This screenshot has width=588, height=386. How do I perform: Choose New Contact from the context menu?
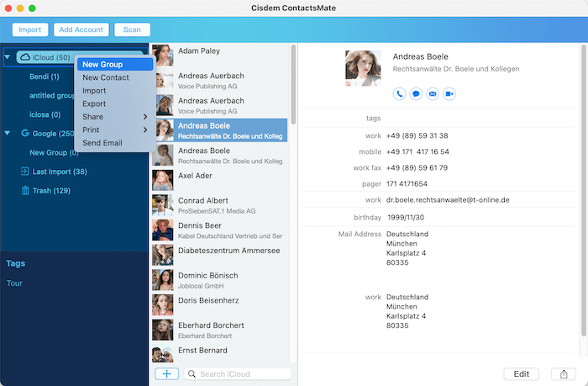115,77
